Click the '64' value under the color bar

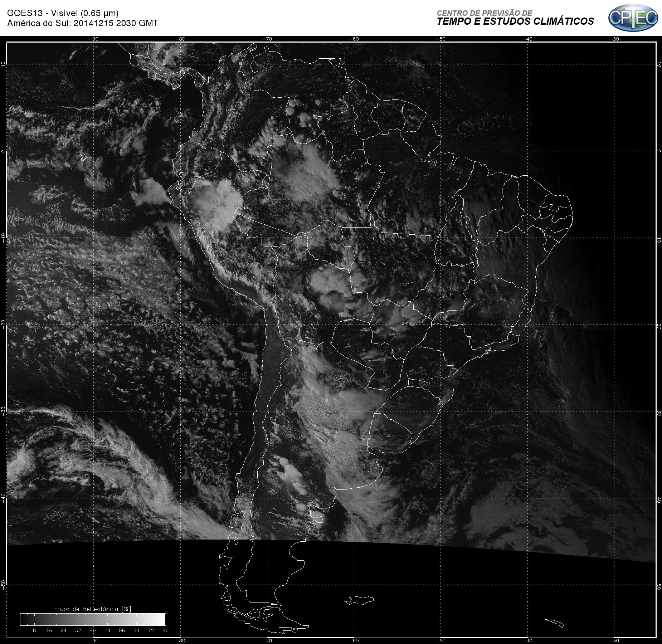136,630
